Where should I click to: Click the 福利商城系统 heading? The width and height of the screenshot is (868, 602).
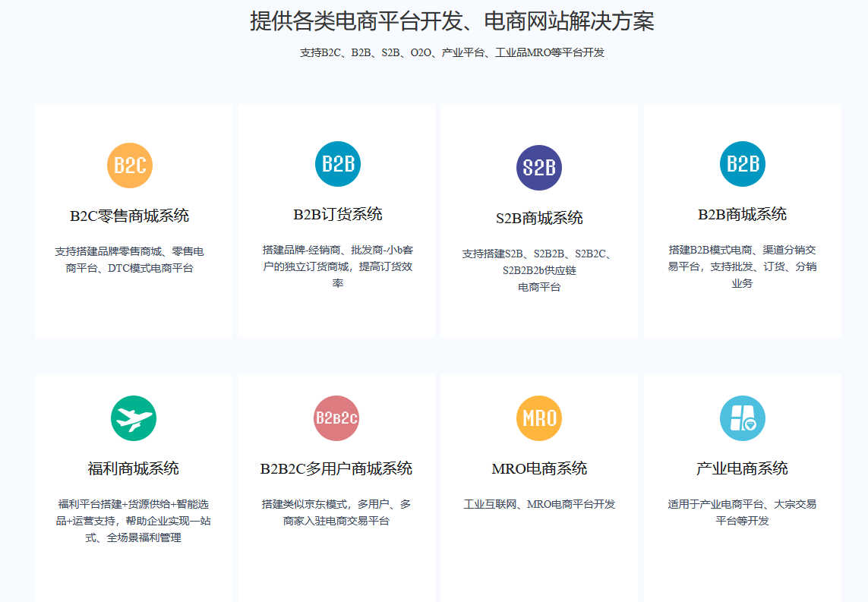[134, 468]
